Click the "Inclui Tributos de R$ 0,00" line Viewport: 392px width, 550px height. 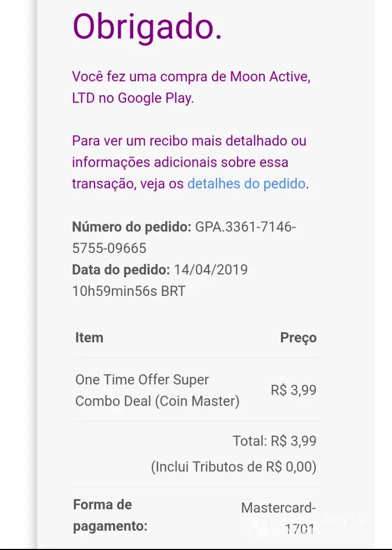coord(234,467)
